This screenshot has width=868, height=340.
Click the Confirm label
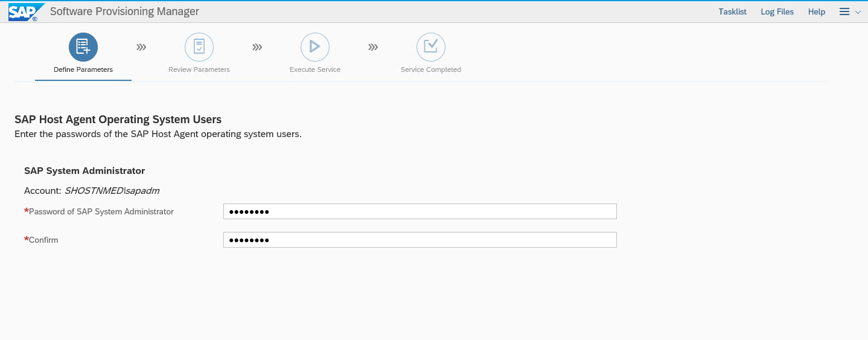point(43,240)
